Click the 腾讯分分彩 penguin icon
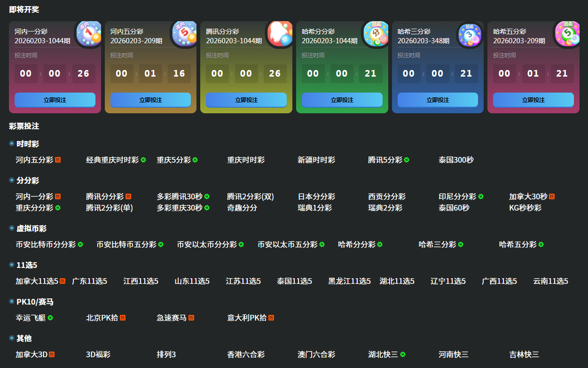 tap(280, 34)
